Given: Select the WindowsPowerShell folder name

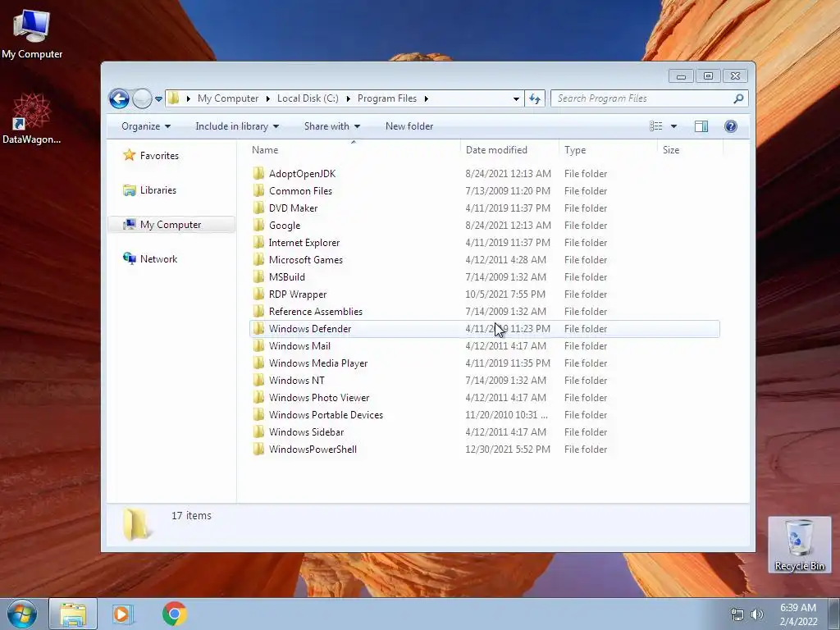Looking at the screenshot, I should click(313, 450).
